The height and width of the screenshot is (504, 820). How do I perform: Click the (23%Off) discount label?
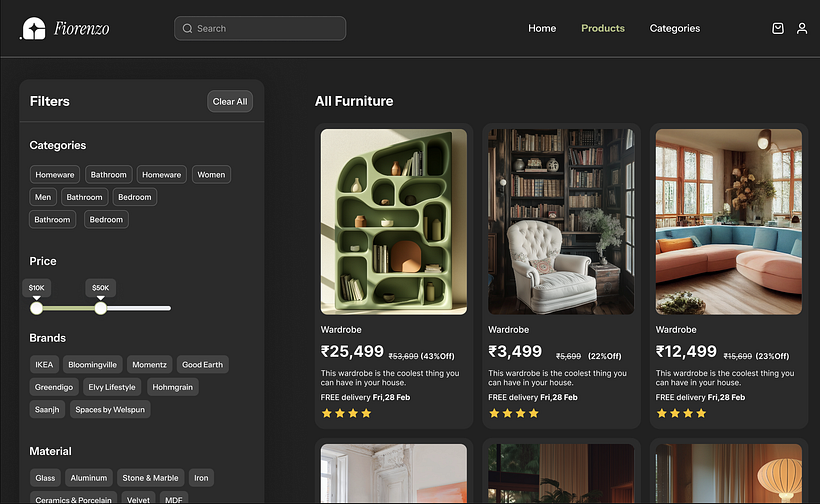tap(772, 356)
